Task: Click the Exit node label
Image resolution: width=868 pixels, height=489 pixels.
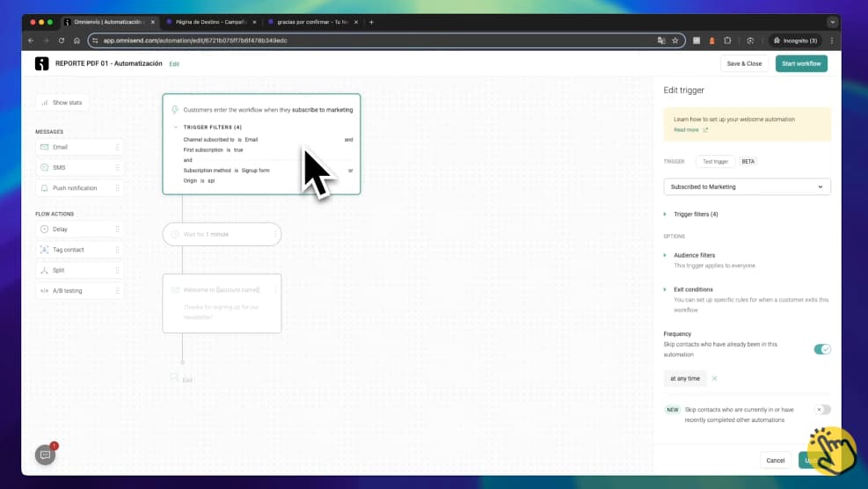Action: point(187,380)
